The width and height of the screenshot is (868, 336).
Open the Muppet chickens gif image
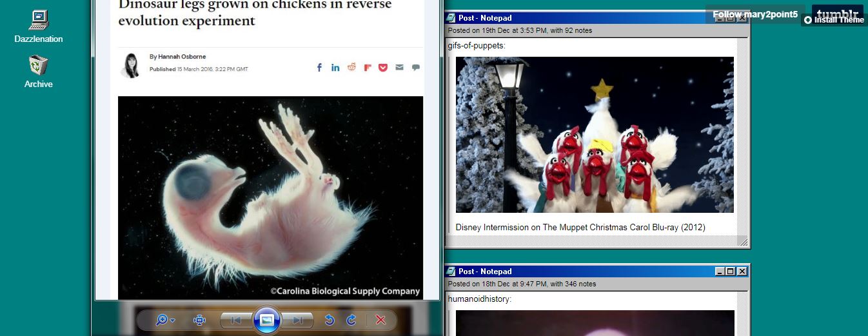pyautogui.click(x=595, y=135)
